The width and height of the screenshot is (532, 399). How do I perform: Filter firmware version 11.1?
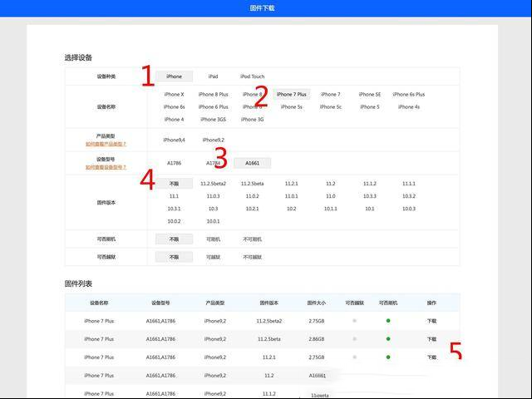pyautogui.click(x=174, y=196)
